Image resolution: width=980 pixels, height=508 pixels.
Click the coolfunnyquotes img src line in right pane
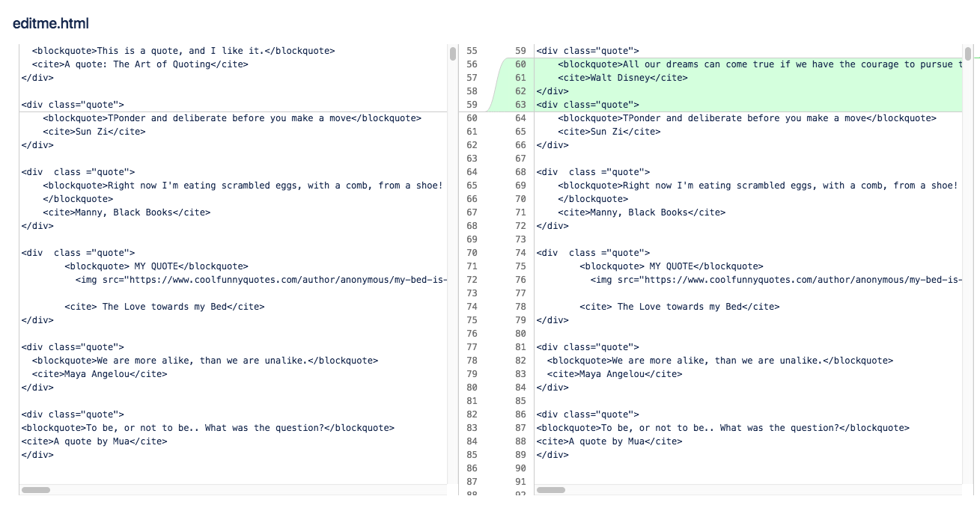pyautogui.click(x=776, y=280)
